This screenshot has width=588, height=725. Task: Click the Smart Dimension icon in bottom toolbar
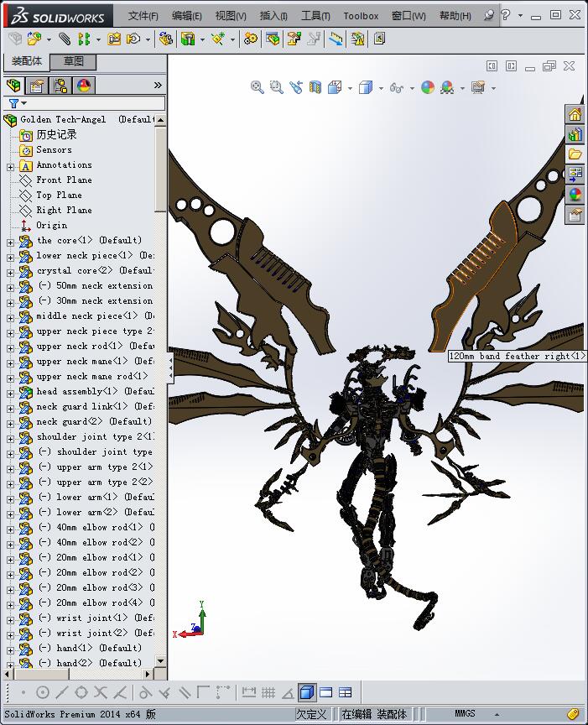(x=248, y=692)
